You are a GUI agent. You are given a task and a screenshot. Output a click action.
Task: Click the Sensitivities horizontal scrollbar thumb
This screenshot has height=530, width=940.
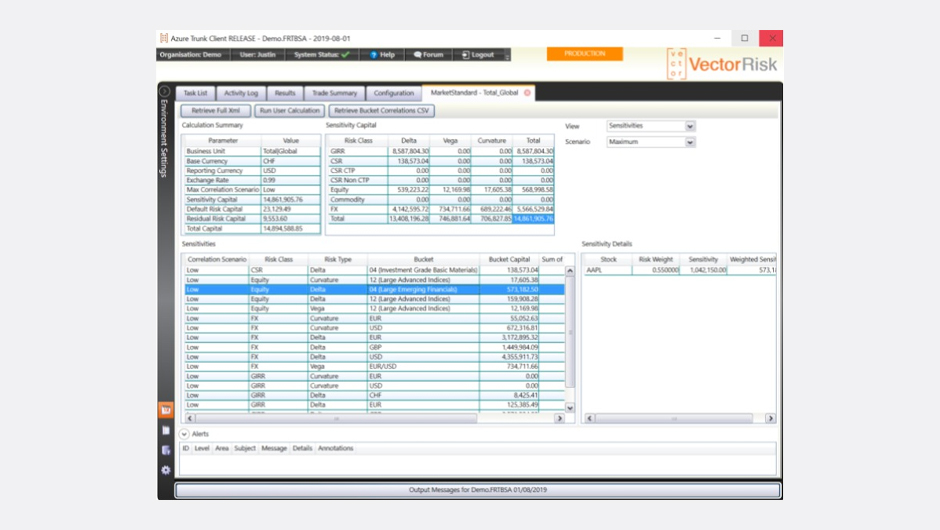click(336, 418)
